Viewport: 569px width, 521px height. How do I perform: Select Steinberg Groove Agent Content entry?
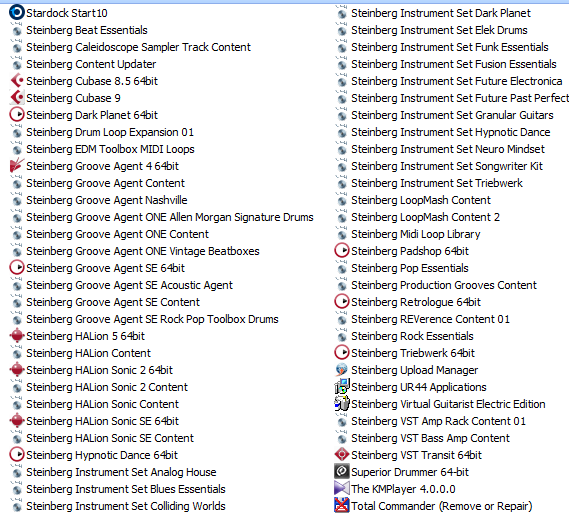pos(105,183)
